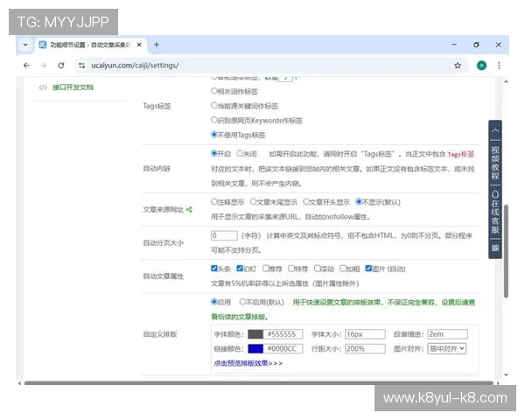The image size is (525, 420).
Task: Go back with the browser back arrow
Action: pyautogui.click(x=26, y=66)
